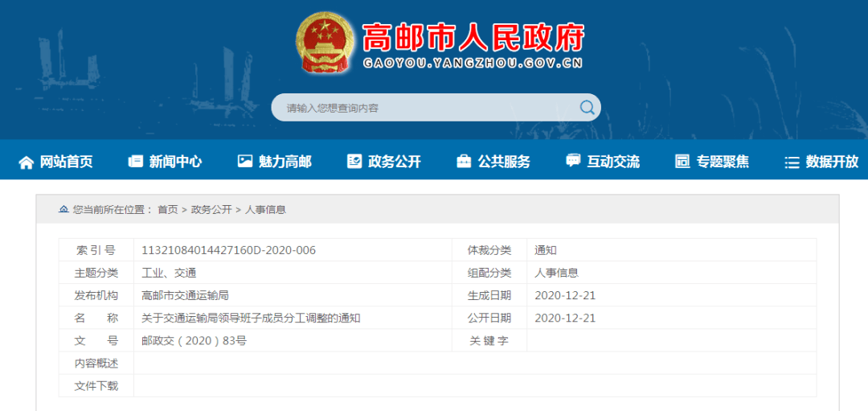Image resolution: width=868 pixels, height=411 pixels.
Task: Click the 生成日期 value 2020-12-21
Action: (x=565, y=296)
